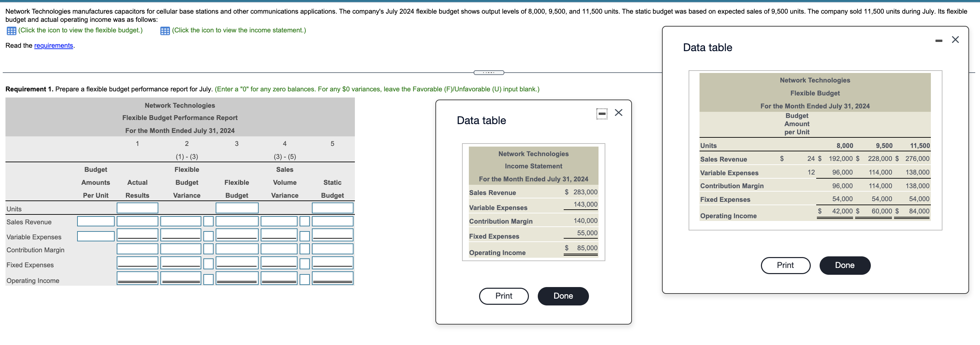The height and width of the screenshot is (345, 980).
Task: Select the Units Flexible Budget input box
Action: 237,208
